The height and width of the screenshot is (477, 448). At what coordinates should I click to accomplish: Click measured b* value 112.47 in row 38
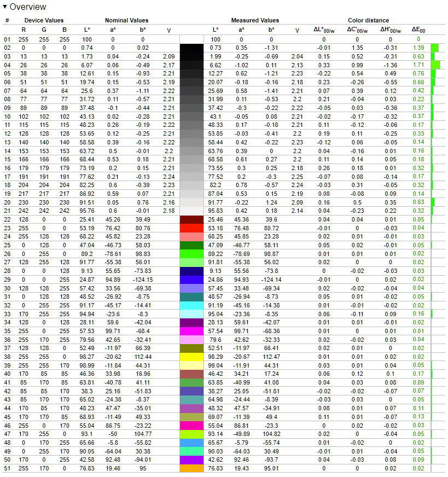point(271,357)
